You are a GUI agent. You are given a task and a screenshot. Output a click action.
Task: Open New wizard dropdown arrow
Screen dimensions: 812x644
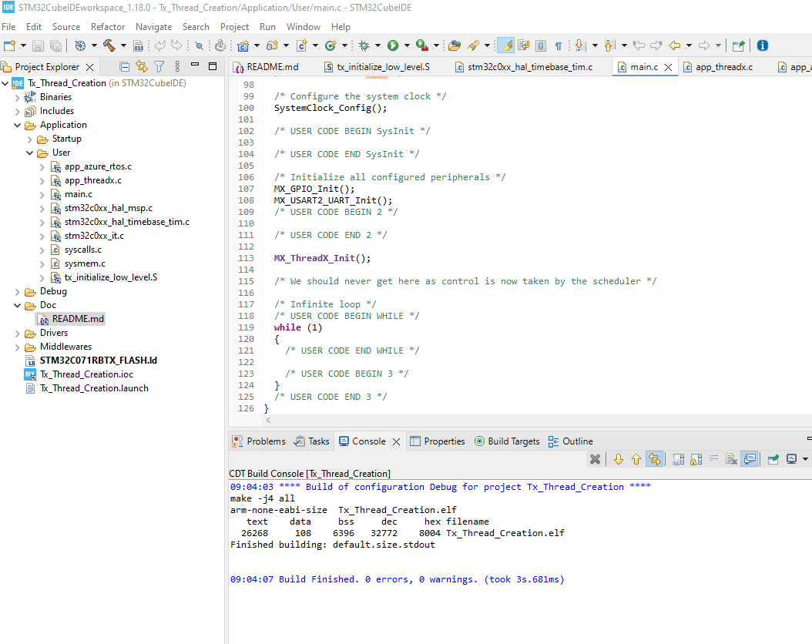point(23,45)
